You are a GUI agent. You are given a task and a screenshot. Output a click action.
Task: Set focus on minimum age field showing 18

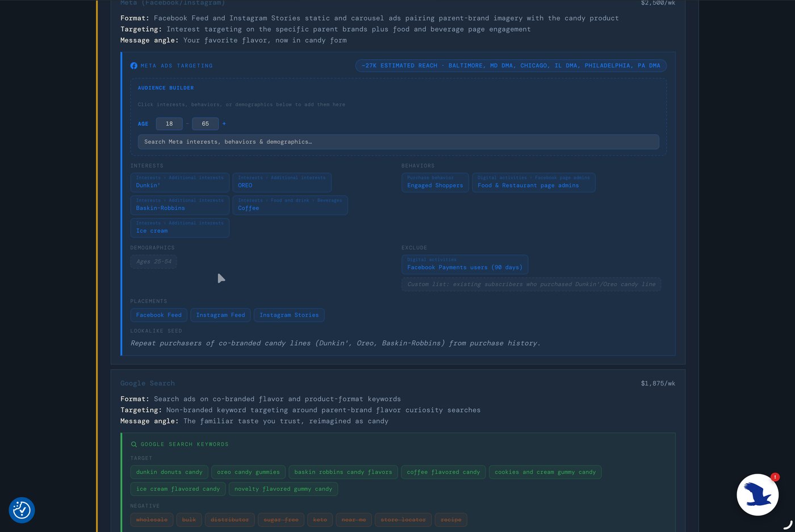(x=169, y=124)
